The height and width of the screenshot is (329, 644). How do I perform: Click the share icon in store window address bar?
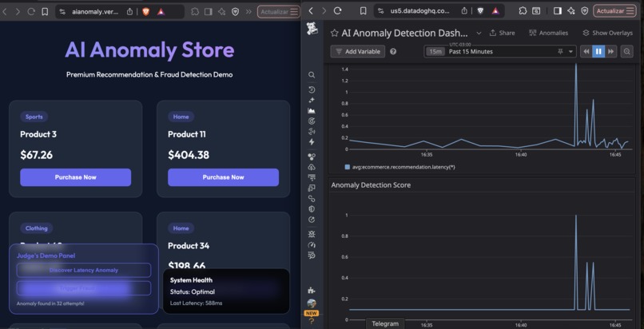(129, 12)
